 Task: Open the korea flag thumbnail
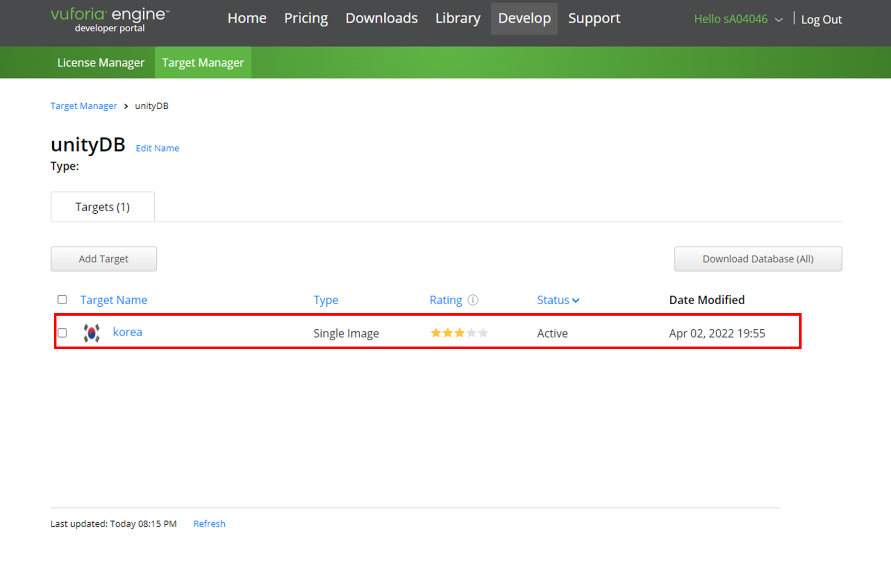coord(92,332)
